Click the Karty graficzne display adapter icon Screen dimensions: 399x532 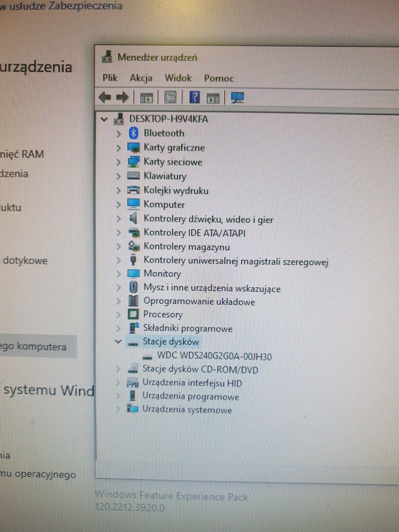tap(133, 148)
